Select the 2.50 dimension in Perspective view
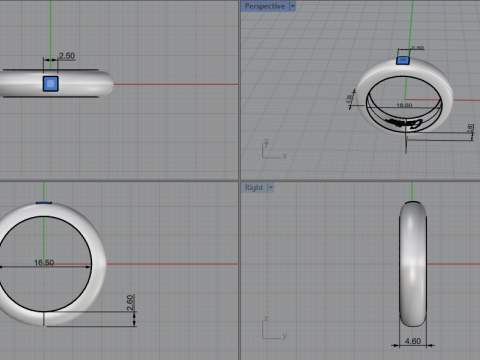The height and width of the screenshot is (360, 480). tap(417, 48)
